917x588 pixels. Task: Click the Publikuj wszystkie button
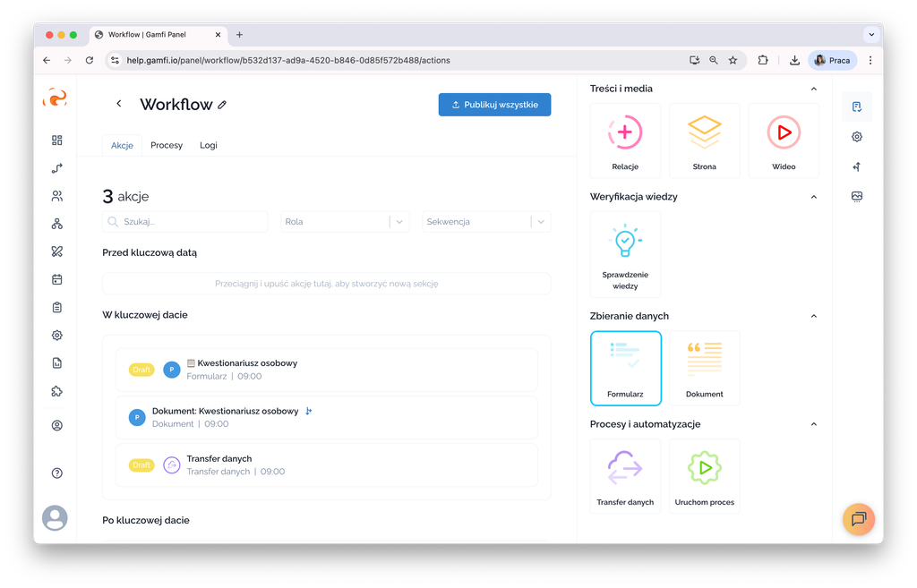tap(494, 105)
